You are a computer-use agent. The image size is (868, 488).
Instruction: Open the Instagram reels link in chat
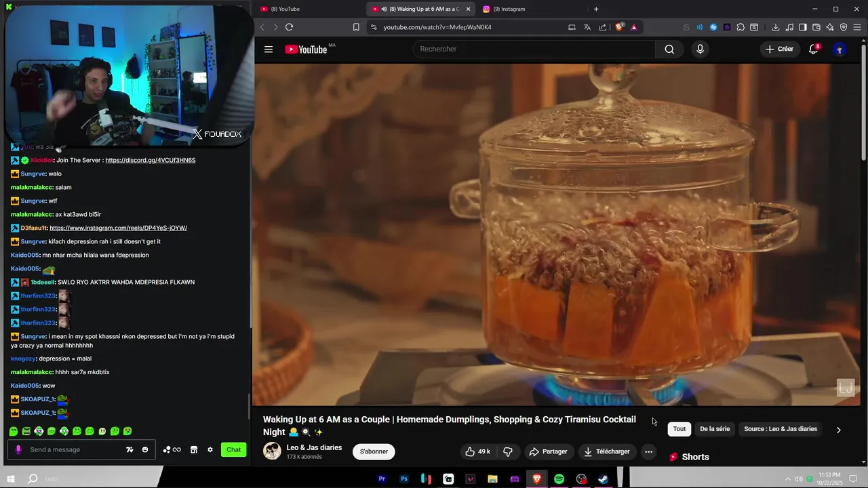point(119,228)
